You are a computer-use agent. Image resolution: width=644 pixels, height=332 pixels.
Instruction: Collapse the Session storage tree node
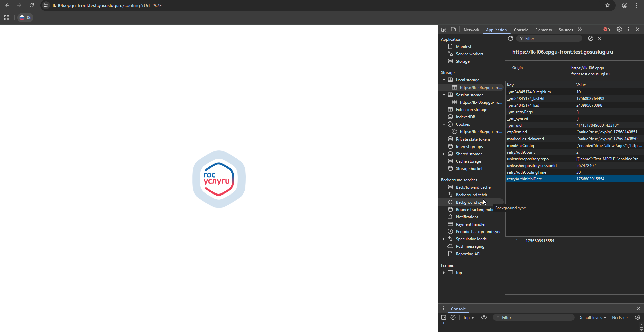coord(444,95)
